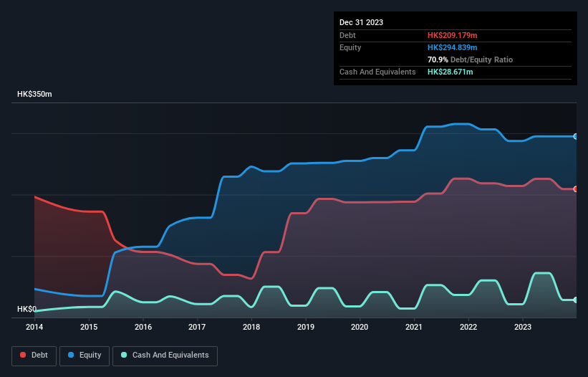Click the Cash endpoint marker at Dec 2023
The image size is (588, 377).
576,300
